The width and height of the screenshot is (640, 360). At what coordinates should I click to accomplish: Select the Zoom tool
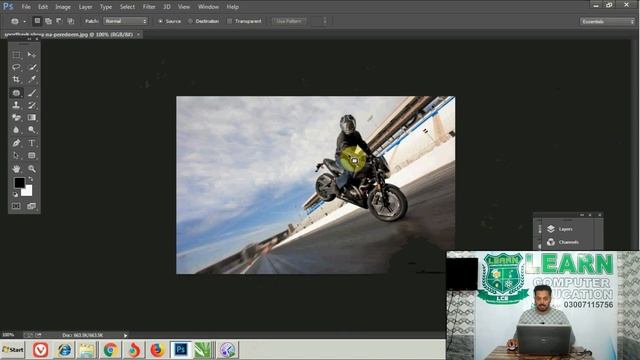(32, 169)
